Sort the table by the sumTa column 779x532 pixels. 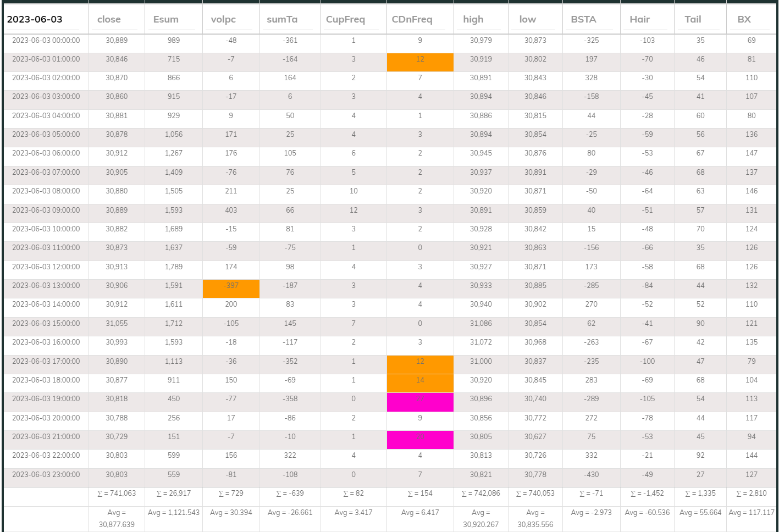click(280, 19)
